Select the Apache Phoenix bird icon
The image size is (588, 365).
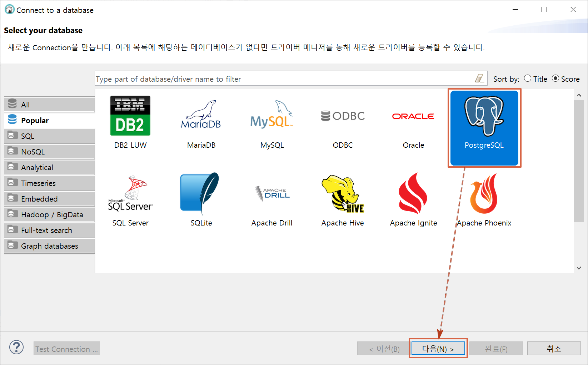(x=484, y=193)
